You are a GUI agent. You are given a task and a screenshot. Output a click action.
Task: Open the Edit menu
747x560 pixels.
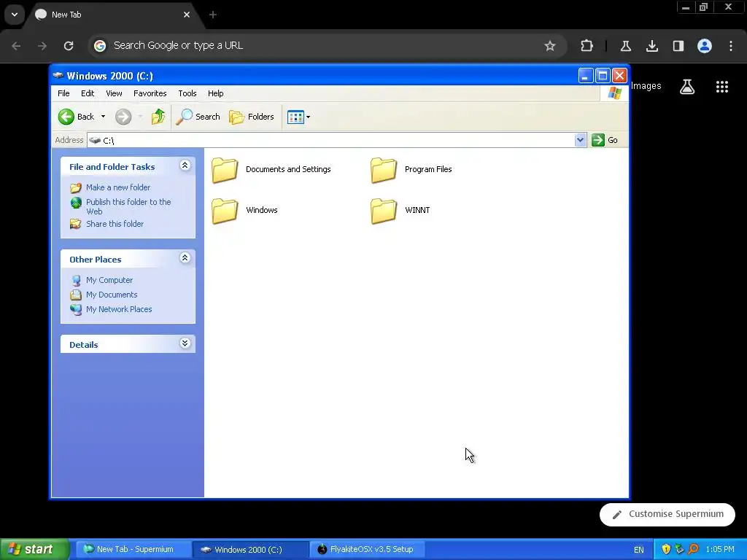pos(88,93)
